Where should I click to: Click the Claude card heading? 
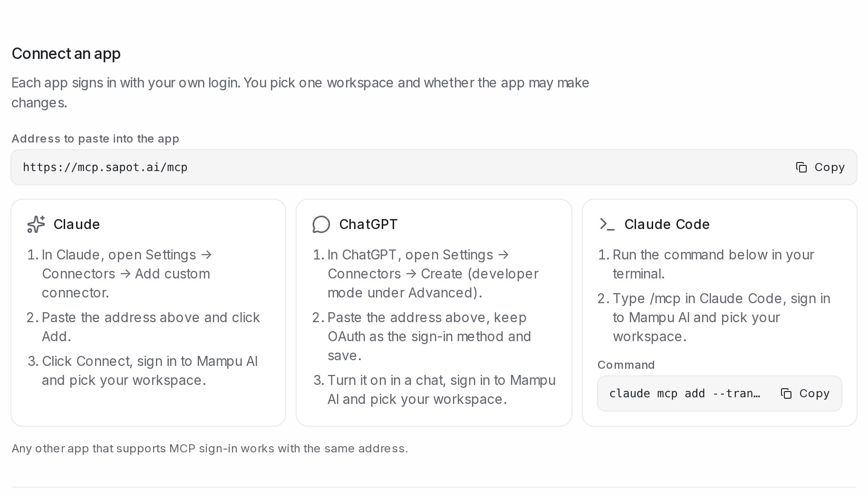(x=77, y=224)
